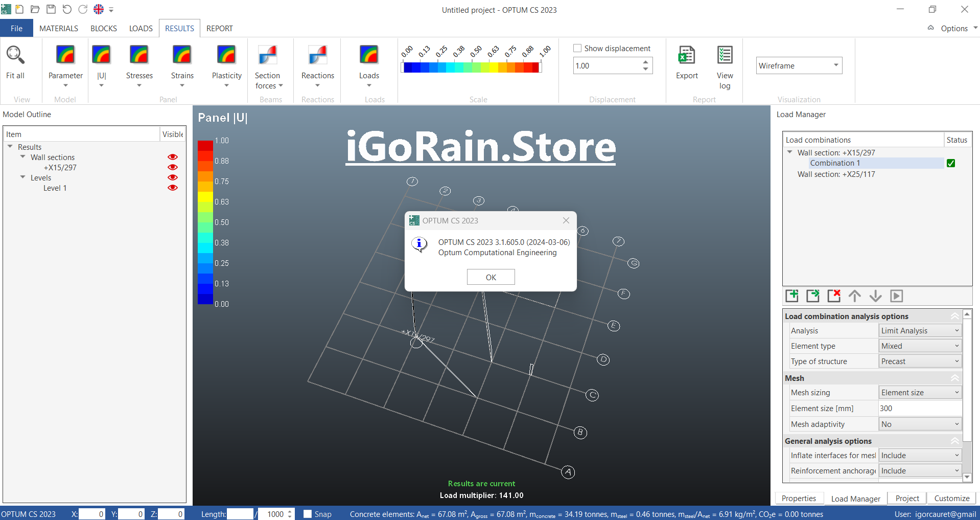980x520 pixels.
Task: Open the Stresses results icon
Action: [139, 55]
